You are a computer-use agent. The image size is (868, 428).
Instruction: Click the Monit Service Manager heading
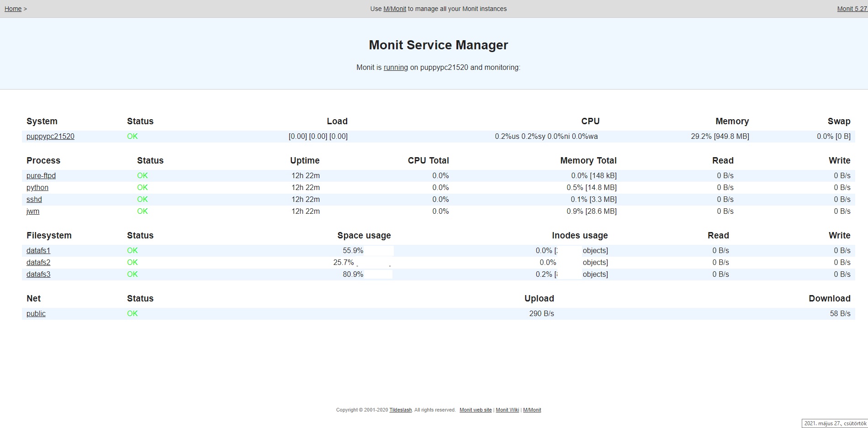439,45
